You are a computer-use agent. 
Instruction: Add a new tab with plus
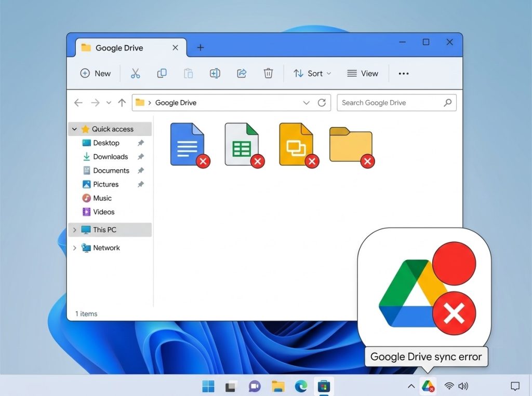pos(201,47)
